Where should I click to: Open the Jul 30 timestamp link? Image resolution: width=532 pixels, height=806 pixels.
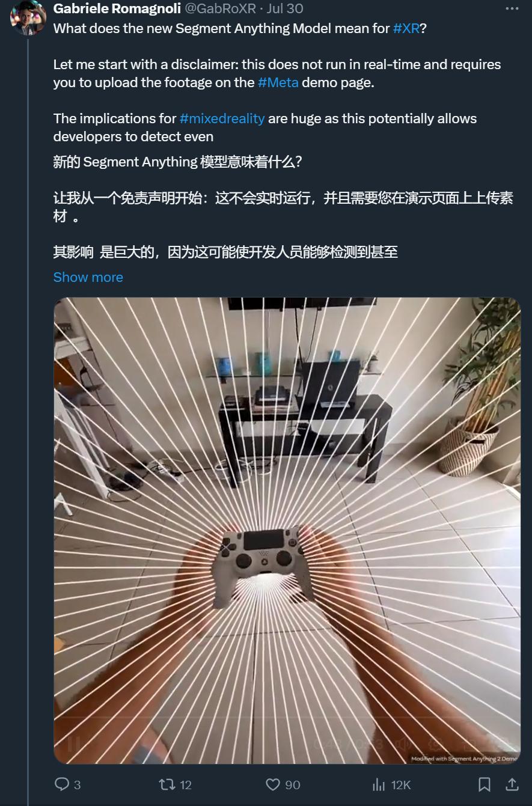pyautogui.click(x=285, y=8)
